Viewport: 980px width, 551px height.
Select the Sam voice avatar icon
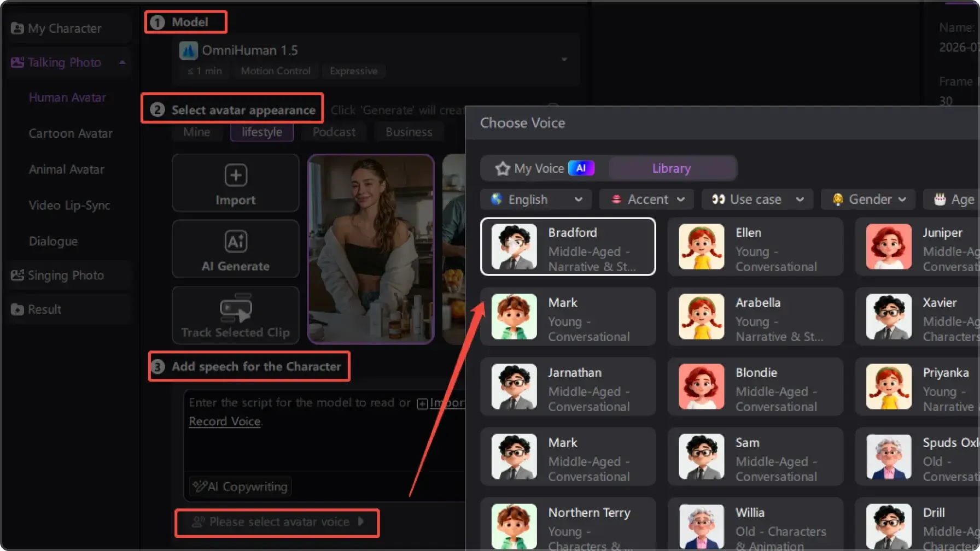pyautogui.click(x=701, y=457)
